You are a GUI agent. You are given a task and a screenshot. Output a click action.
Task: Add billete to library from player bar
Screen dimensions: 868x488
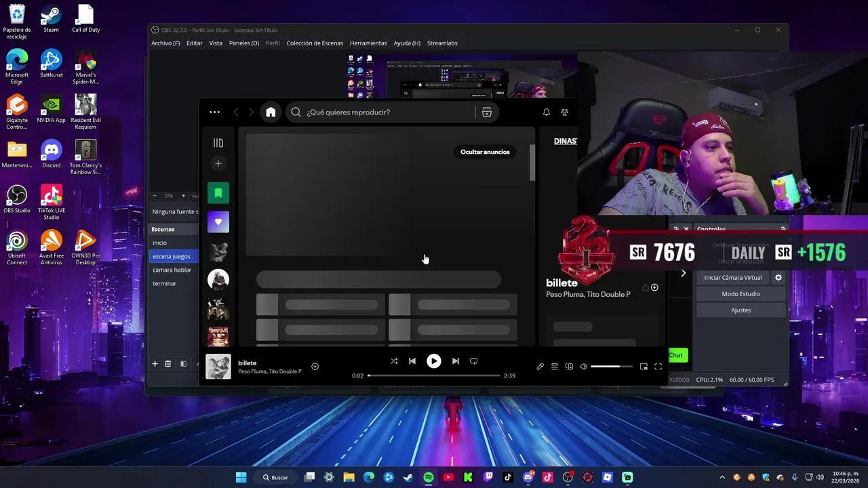(315, 367)
